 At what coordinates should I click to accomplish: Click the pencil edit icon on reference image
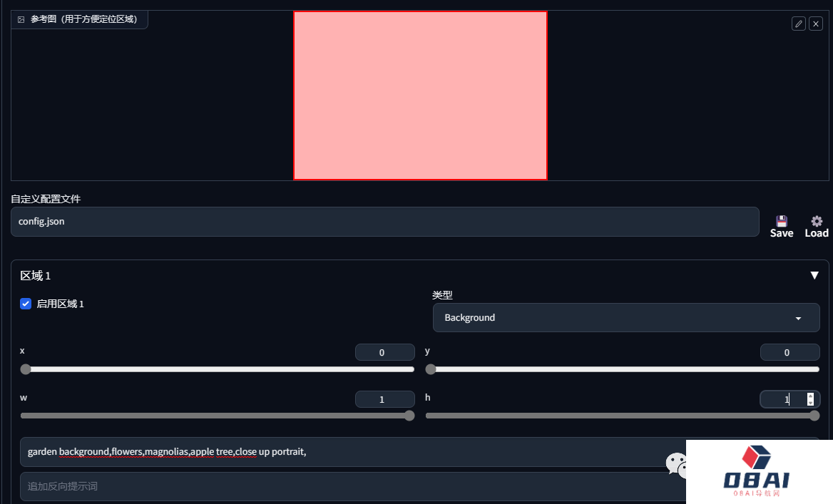(799, 24)
